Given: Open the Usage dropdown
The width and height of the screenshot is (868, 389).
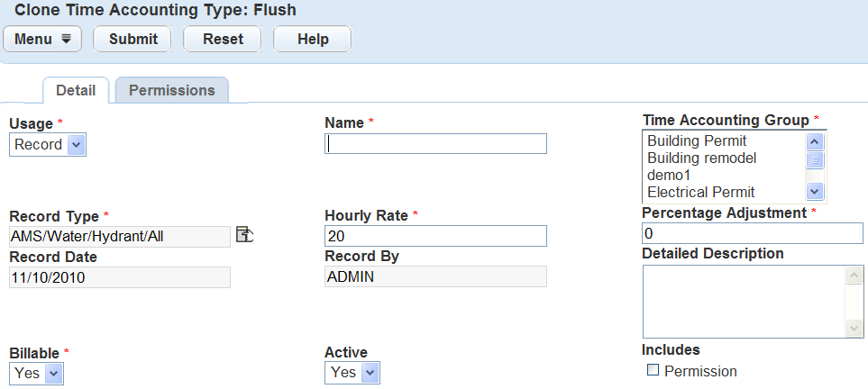Looking at the screenshot, I should [x=48, y=145].
